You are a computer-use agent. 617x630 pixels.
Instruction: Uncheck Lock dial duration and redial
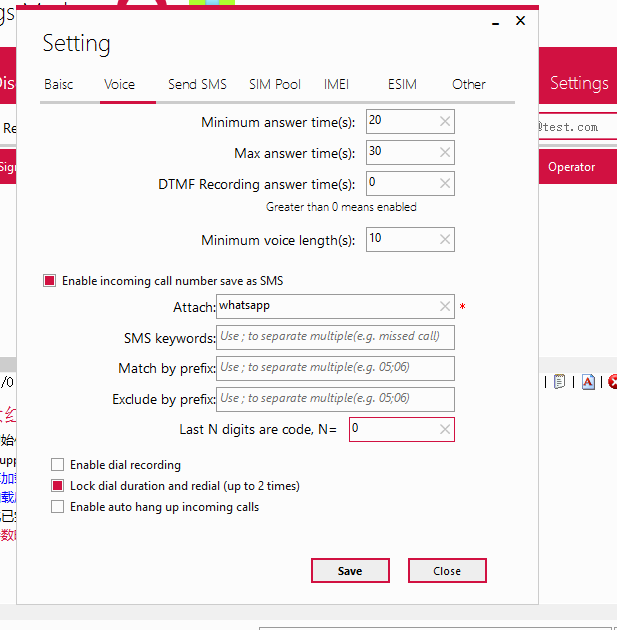click(x=57, y=486)
